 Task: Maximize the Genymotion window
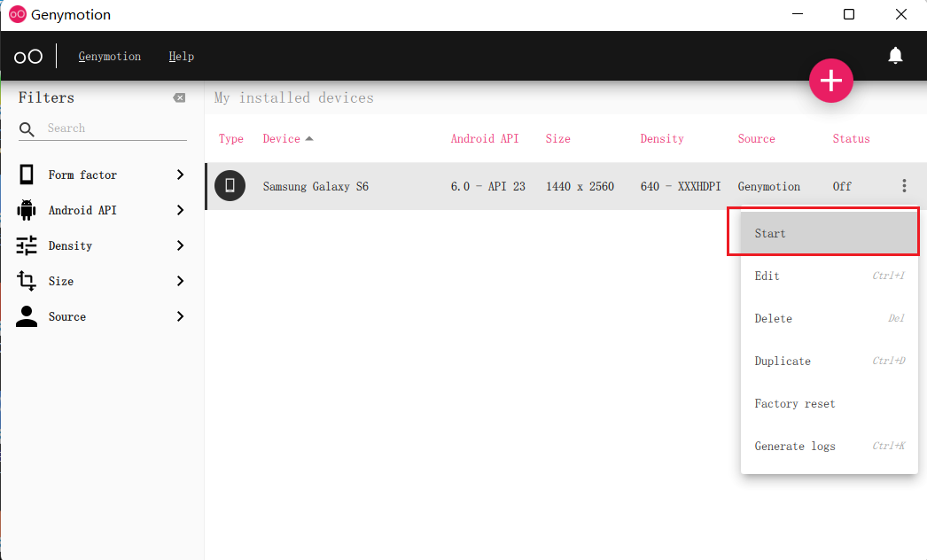(849, 14)
